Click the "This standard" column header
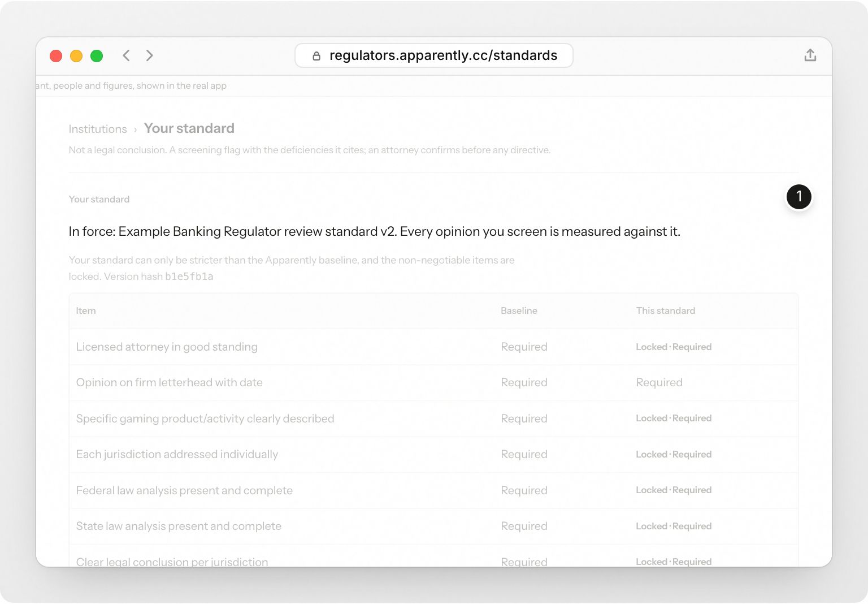The height and width of the screenshot is (604, 868). point(666,310)
